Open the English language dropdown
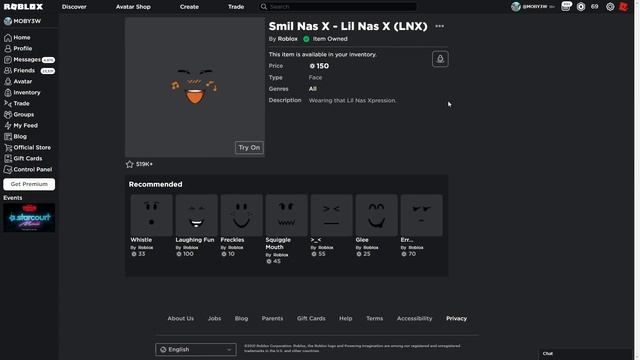Viewport: 640px width, 360px height. click(196, 349)
